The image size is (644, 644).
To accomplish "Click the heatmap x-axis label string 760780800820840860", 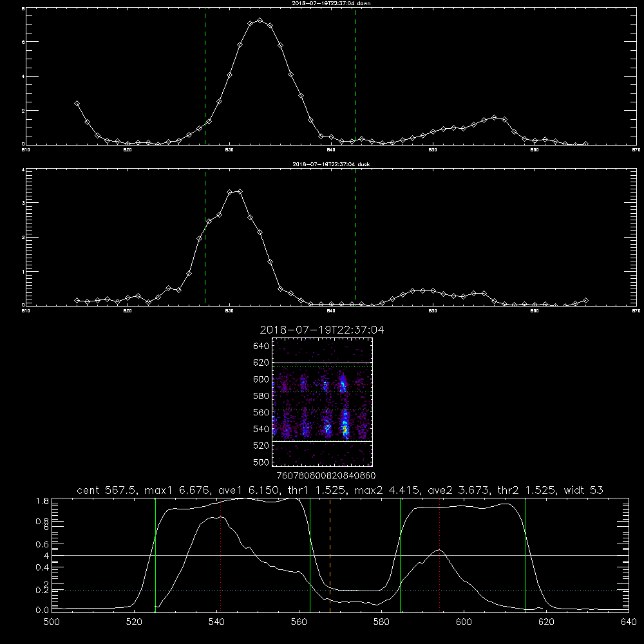I will point(327,475).
